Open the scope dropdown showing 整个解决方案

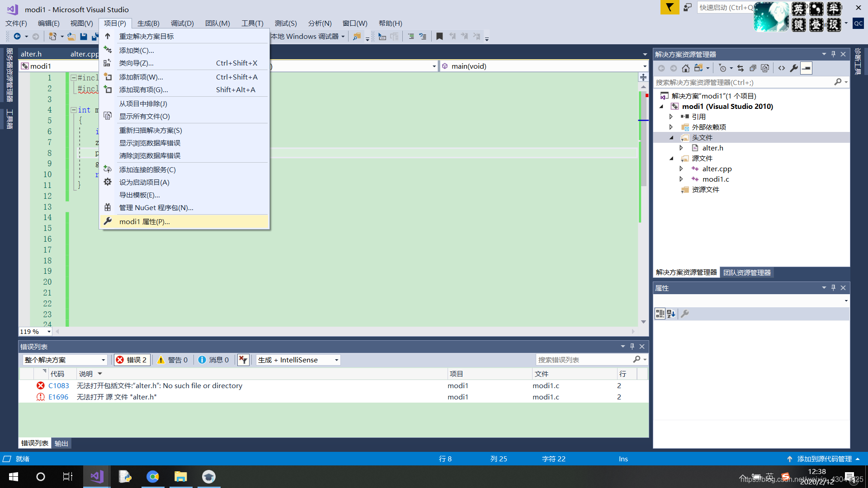[x=65, y=360]
